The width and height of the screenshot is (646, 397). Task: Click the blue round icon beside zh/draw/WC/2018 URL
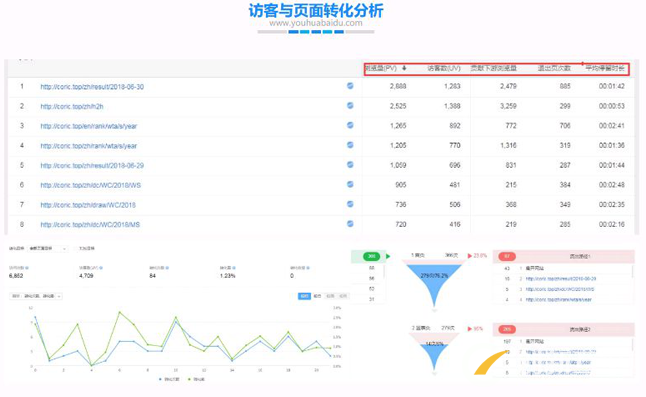[350, 204]
